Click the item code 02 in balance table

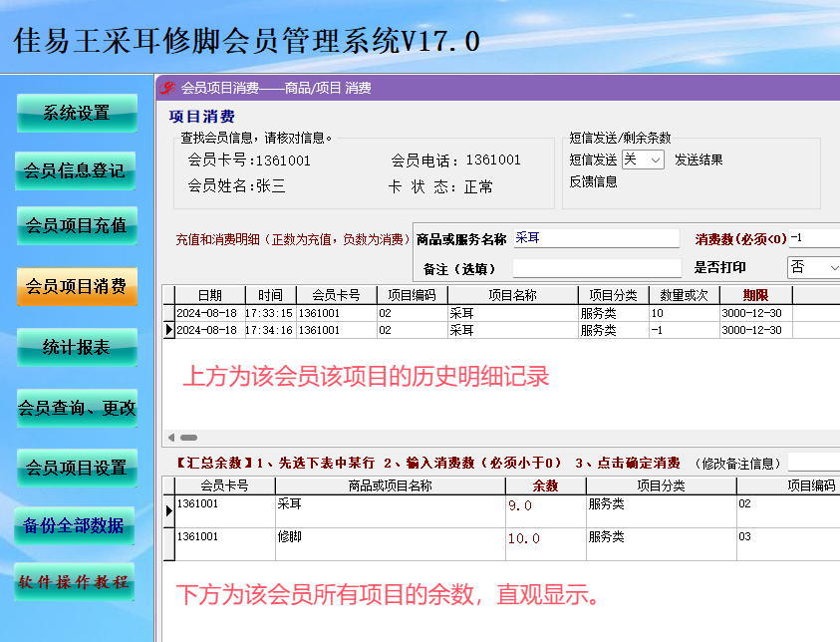click(x=788, y=511)
